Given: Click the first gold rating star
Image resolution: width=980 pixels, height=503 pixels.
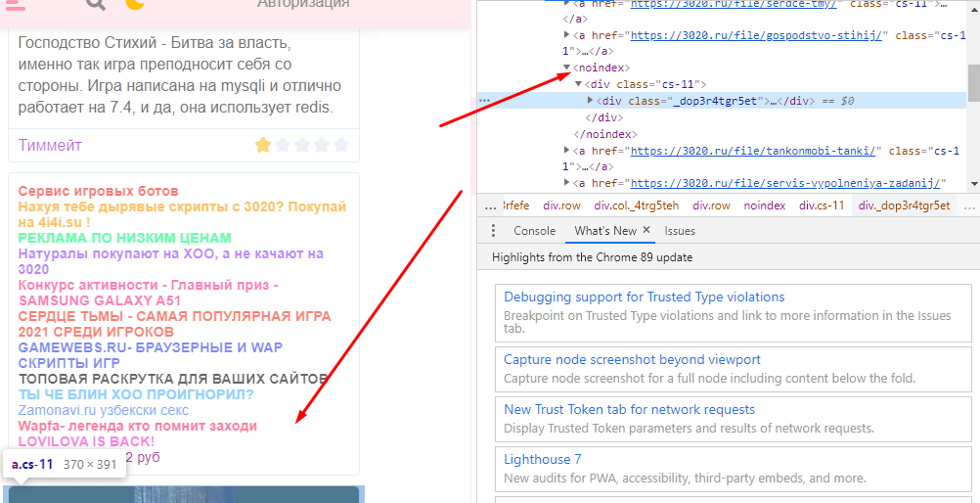Looking at the screenshot, I should point(263,145).
